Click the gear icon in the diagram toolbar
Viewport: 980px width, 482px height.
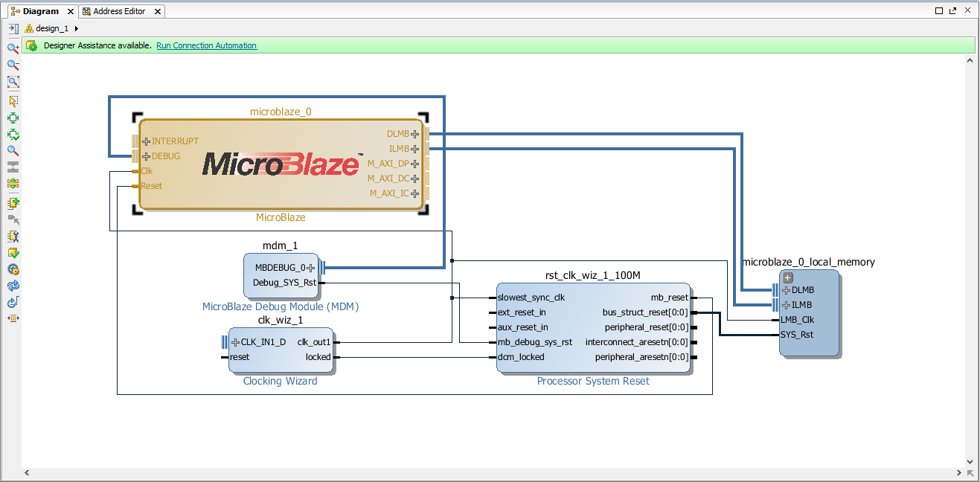13,270
